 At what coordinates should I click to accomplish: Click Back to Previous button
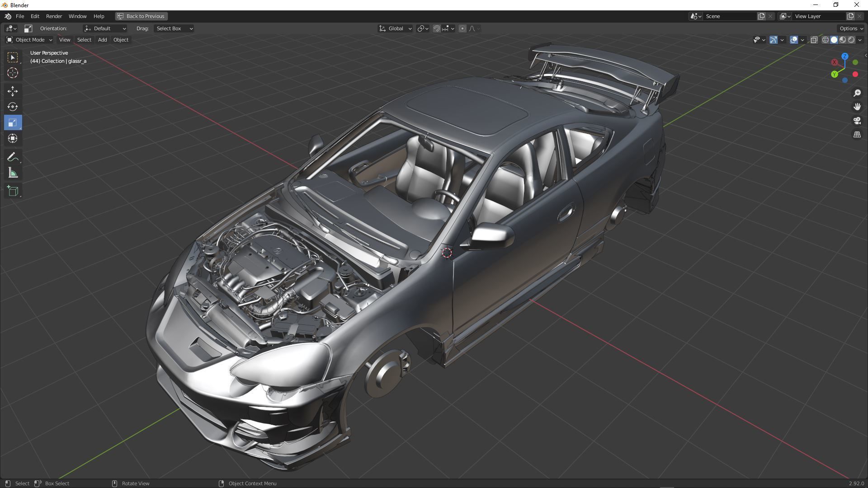[x=141, y=16]
